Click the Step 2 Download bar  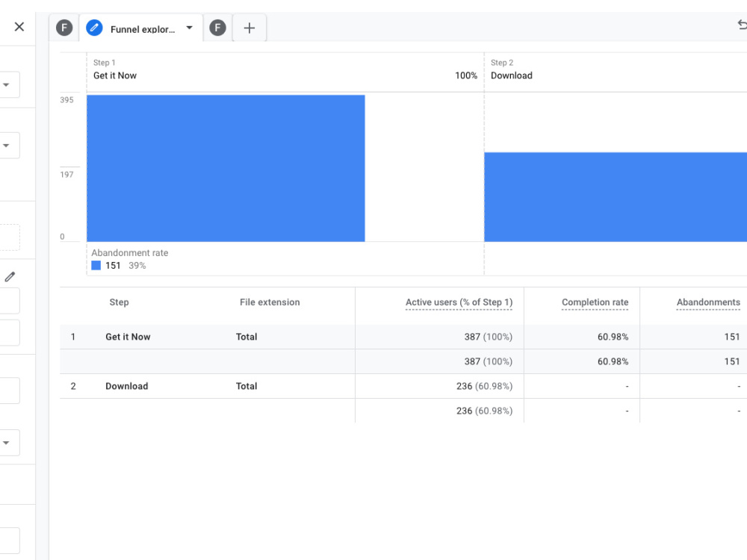[x=616, y=196]
